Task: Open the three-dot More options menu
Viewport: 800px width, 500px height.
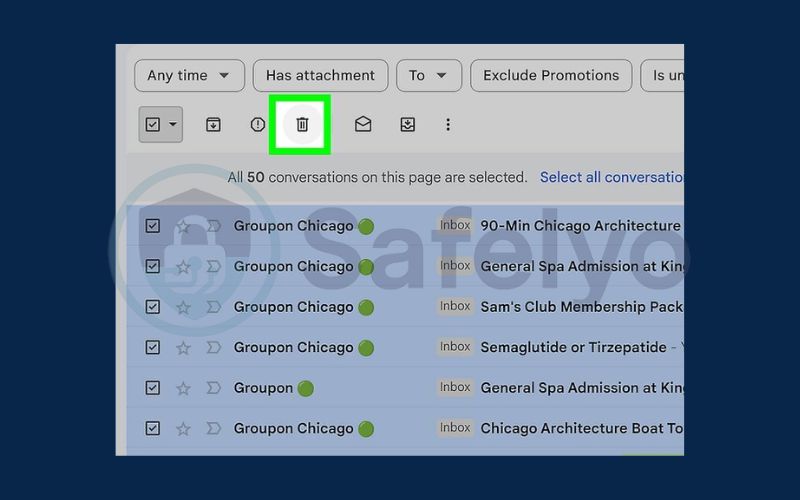Action: (448, 125)
